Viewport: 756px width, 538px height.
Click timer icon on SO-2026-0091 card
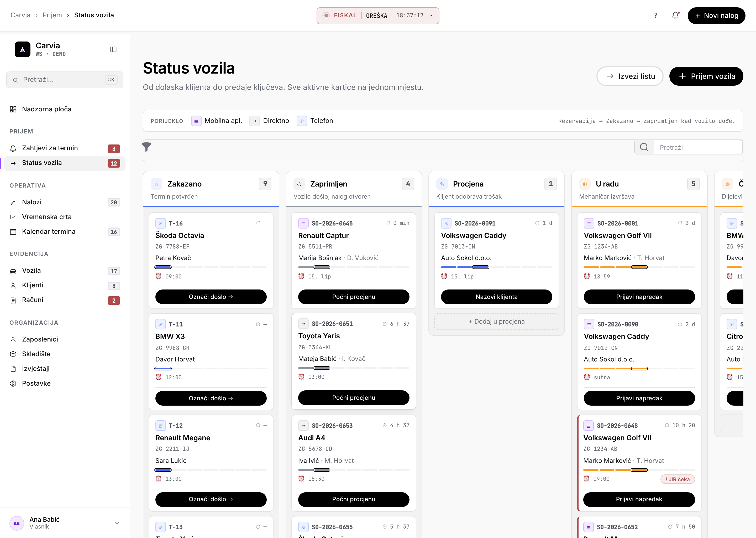point(537,223)
